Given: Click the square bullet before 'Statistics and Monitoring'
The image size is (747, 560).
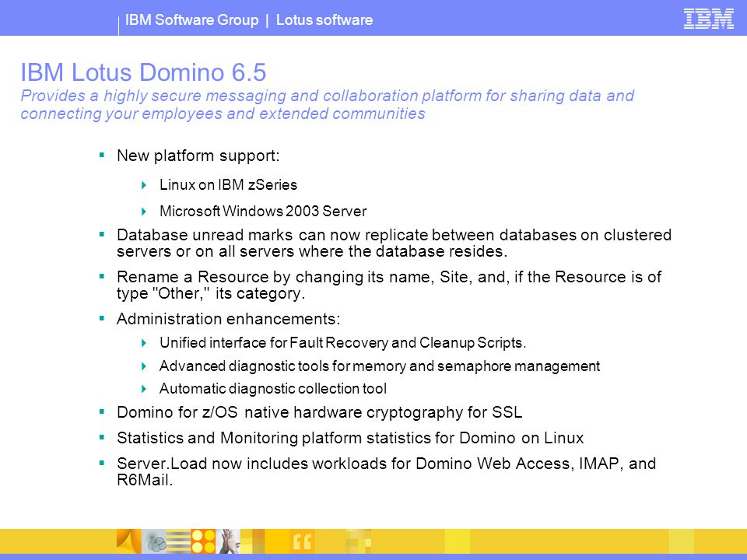Looking at the screenshot, I should [101, 436].
